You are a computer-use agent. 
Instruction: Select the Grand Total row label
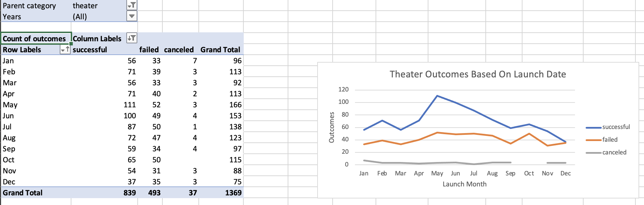[23, 193]
